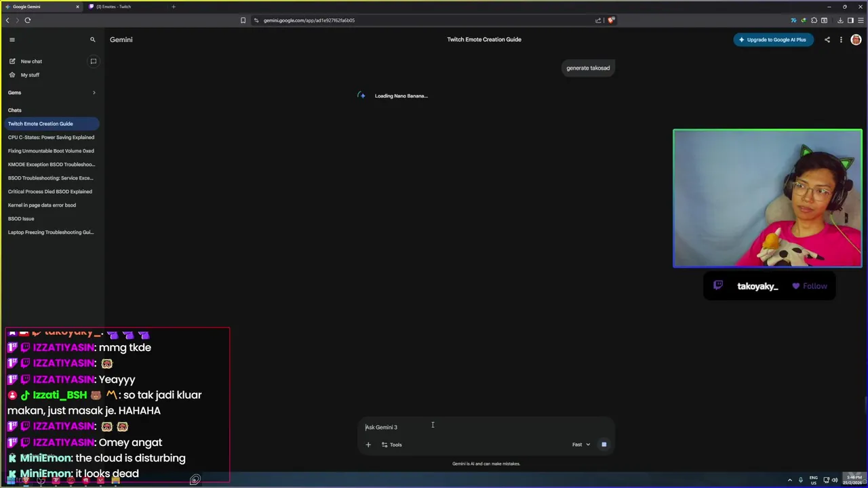Click the sidebar search magnifier icon
The width and height of the screenshot is (868, 488).
(93, 39)
